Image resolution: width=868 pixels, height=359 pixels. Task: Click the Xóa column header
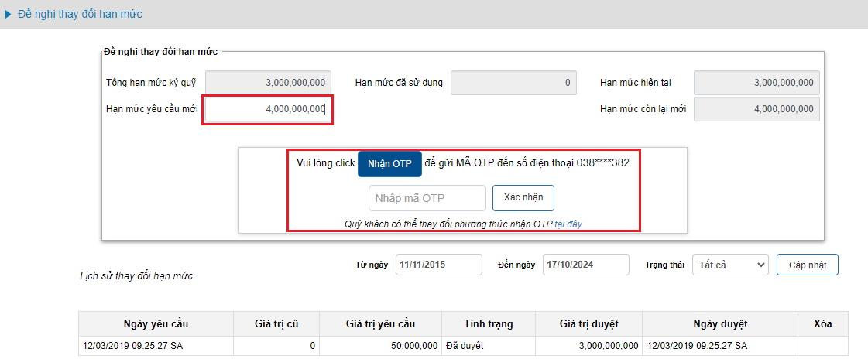823,324
